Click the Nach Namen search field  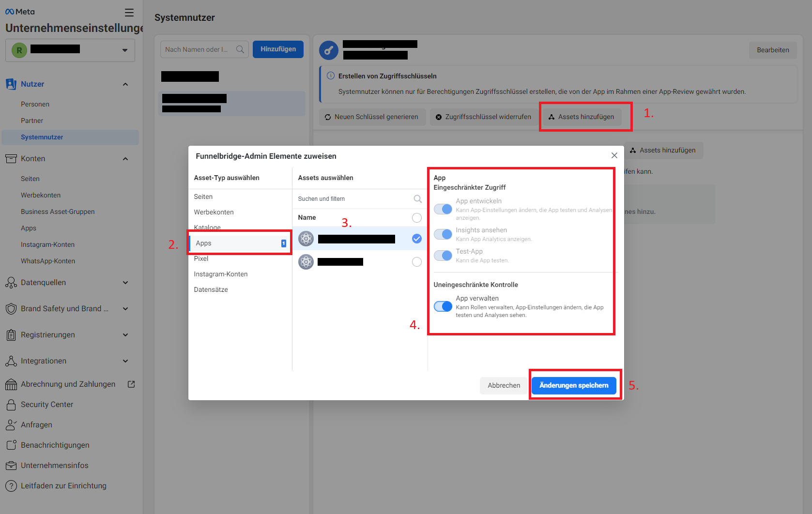click(199, 49)
